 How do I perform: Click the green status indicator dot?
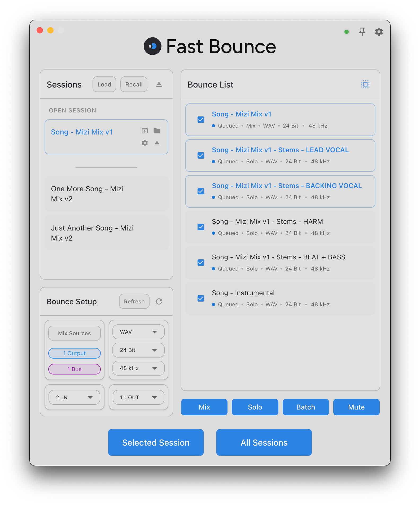[346, 32]
